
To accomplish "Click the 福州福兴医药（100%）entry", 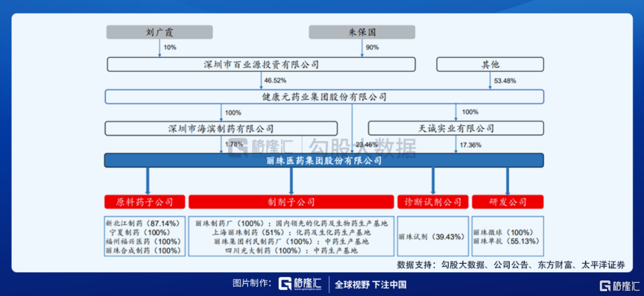I will [143, 241].
